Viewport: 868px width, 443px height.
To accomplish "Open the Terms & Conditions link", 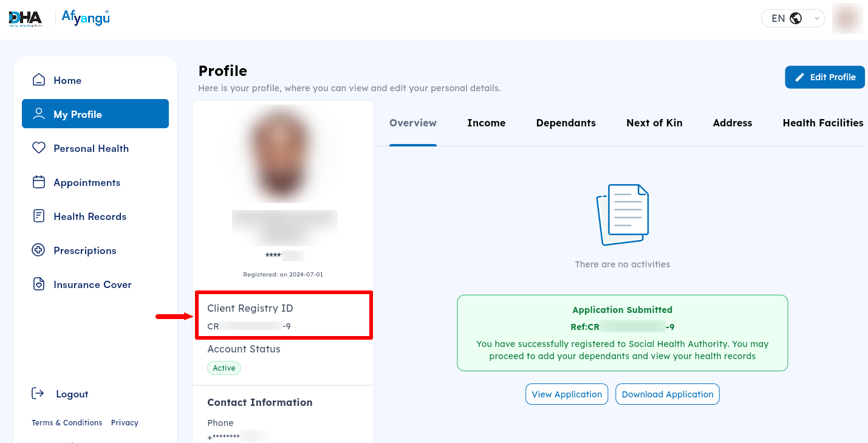I will 67,422.
